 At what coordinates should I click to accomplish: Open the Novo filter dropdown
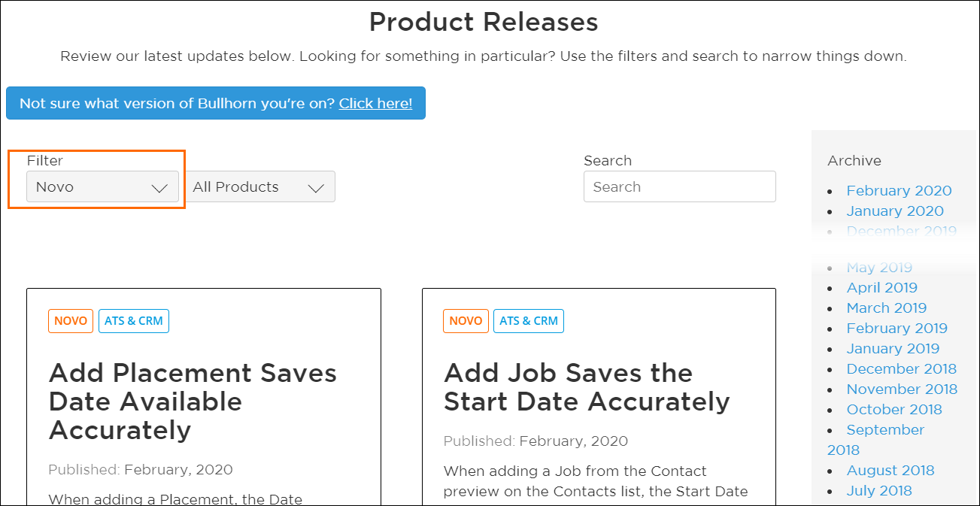[102, 187]
